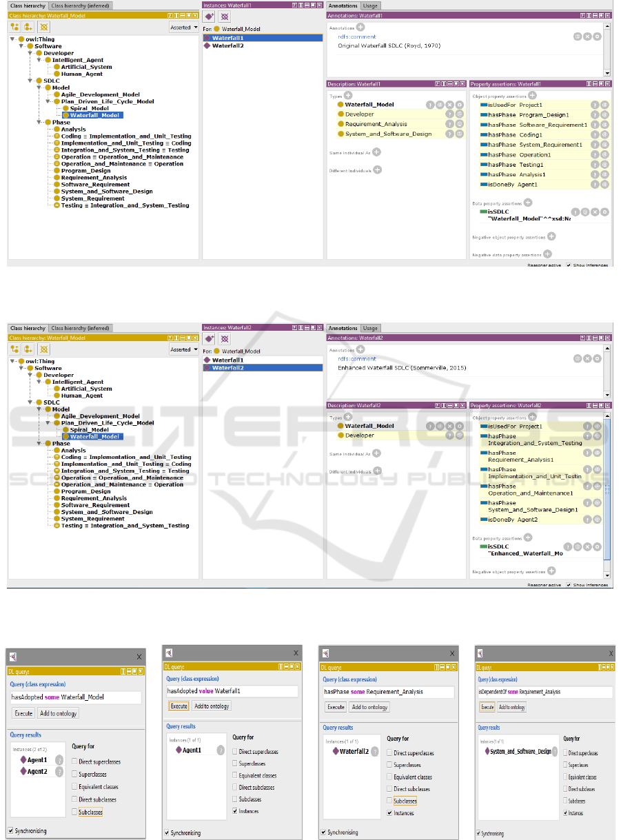Add object property assertion for Waterfall1

(532, 95)
